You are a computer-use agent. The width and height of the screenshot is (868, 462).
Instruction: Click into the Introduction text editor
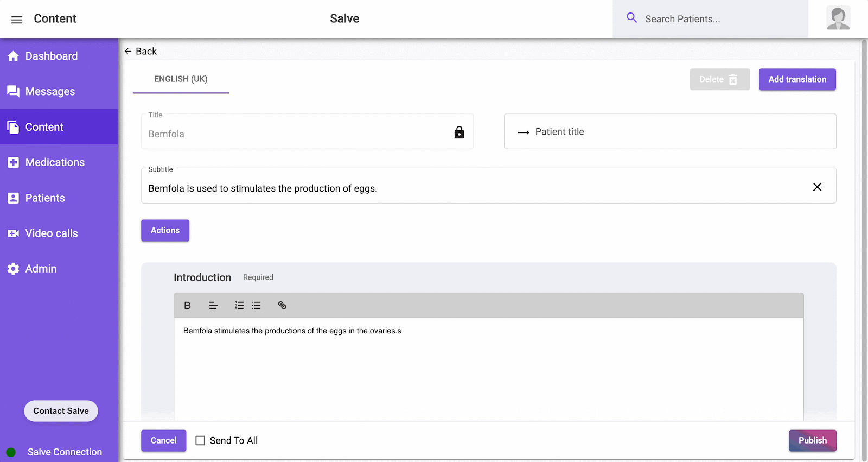488,369
